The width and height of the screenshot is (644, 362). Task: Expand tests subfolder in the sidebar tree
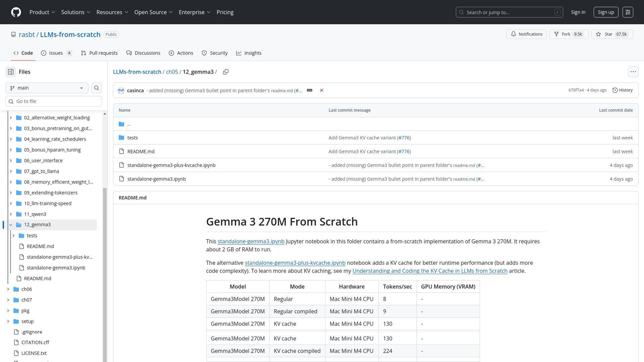click(13, 236)
